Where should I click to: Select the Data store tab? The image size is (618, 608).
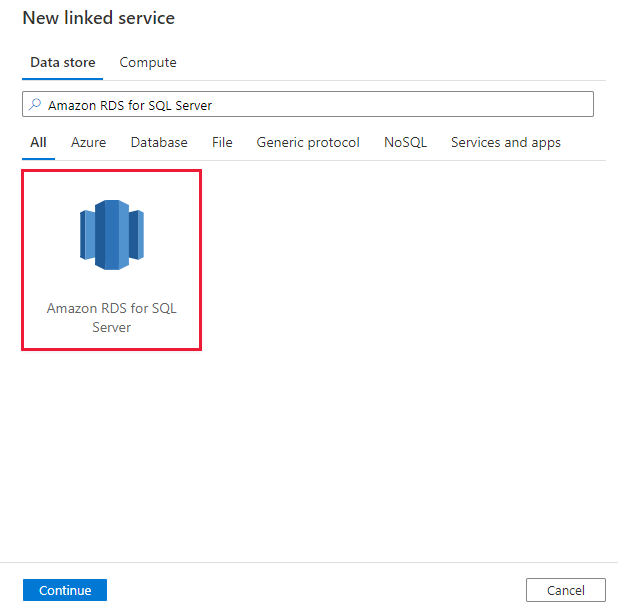[63, 62]
